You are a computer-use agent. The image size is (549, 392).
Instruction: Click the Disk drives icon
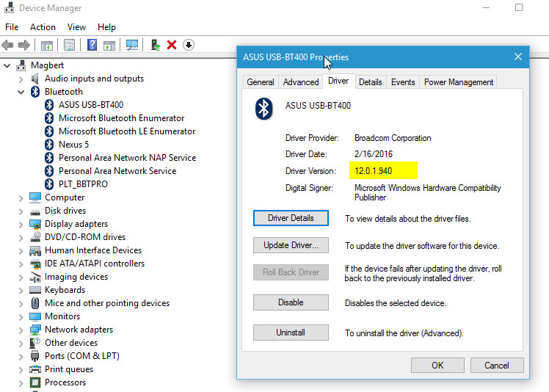[35, 211]
